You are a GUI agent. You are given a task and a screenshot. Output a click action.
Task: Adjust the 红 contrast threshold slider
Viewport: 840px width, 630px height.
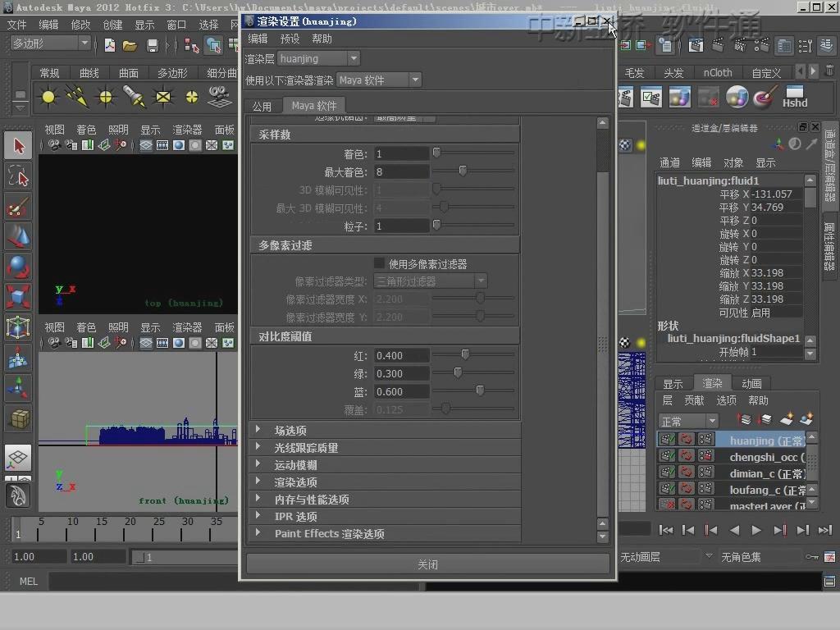466,354
